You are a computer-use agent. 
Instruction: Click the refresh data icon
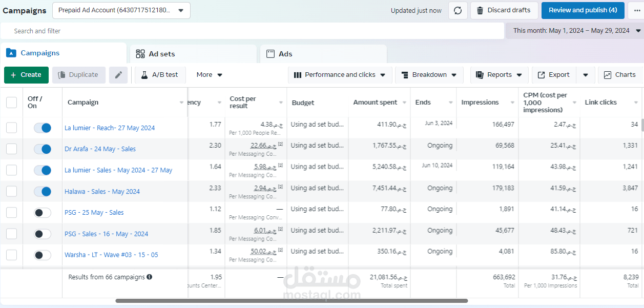coord(458,10)
